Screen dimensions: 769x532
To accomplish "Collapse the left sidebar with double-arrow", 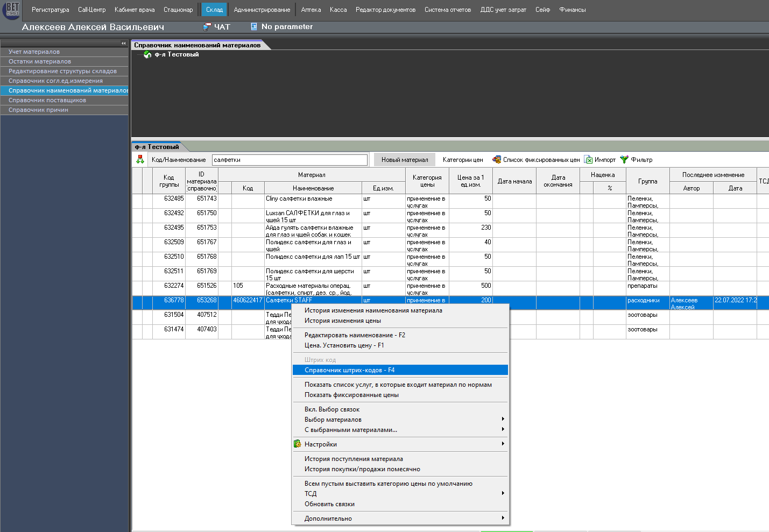I will [x=124, y=44].
